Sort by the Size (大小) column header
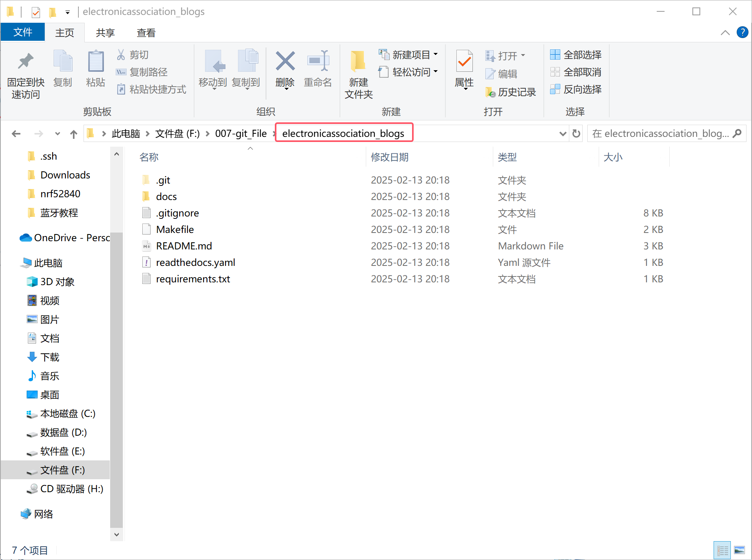Viewport: 752px width, 560px height. pyautogui.click(x=634, y=157)
